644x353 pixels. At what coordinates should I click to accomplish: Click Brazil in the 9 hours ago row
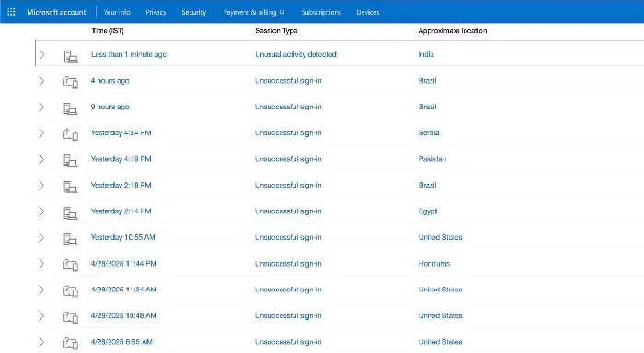pos(427,107)
